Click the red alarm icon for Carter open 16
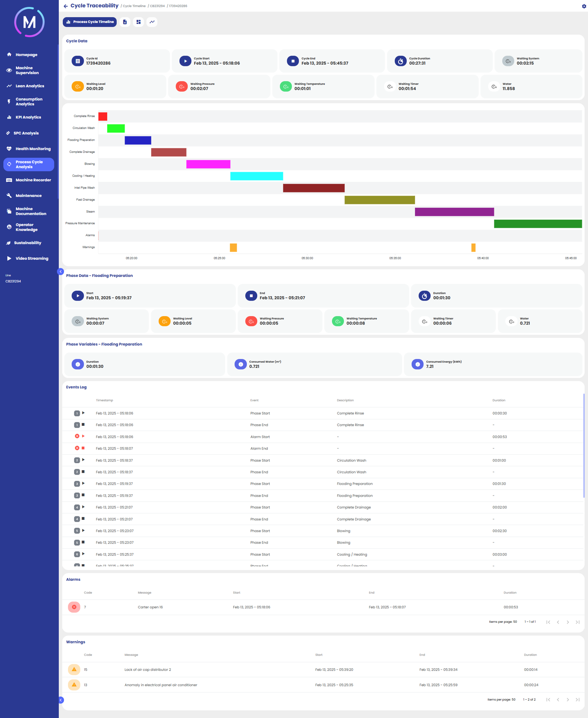The image size is (588, 718). tap(74, 607)
